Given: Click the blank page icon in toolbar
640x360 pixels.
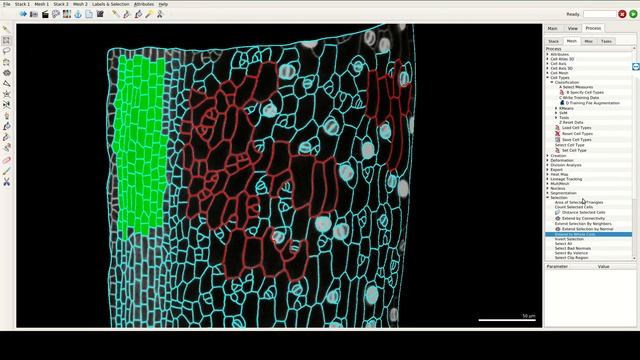Looking at the screenshot, I should [89, 14].
